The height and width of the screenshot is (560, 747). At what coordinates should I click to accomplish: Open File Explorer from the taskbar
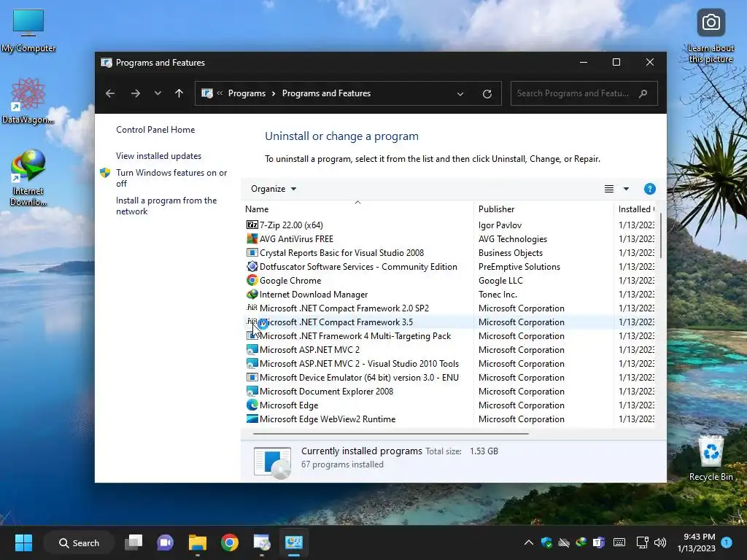[197, 542]
